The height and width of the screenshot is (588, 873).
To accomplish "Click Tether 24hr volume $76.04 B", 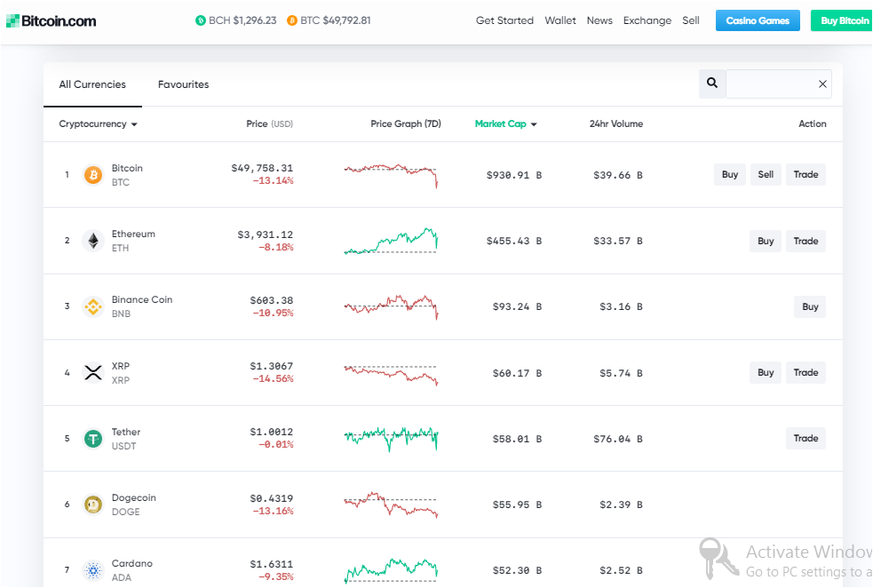I will pyautogui.click(x=618, y=440).
